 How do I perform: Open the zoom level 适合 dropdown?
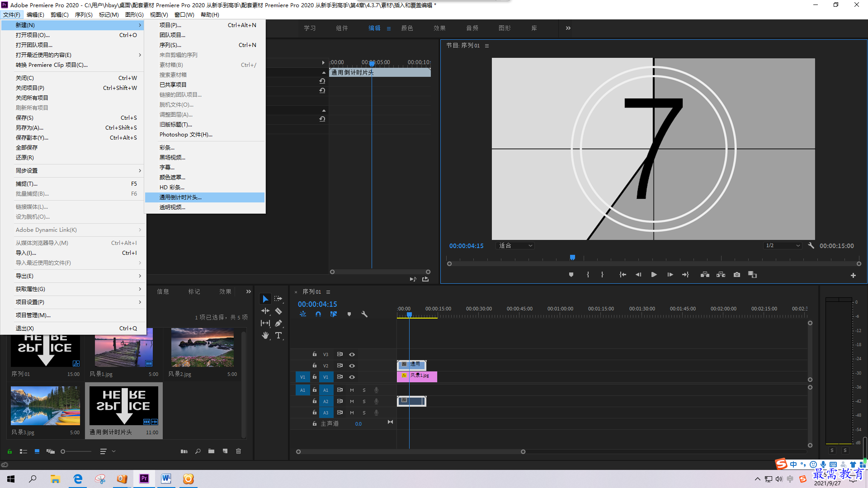pyautogui.click(x=515, y=245)
